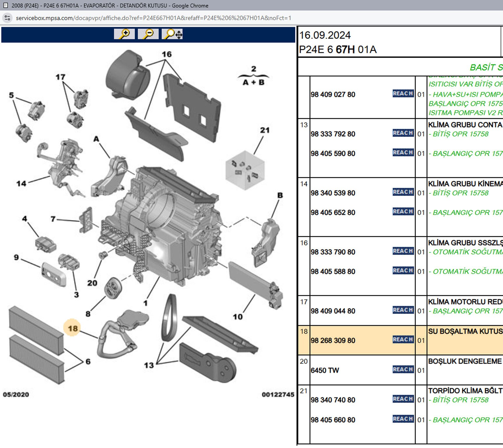Click part number 98 405 660 80
The height and width of the screenshot is (448, 503).
[x=333, y=420]
